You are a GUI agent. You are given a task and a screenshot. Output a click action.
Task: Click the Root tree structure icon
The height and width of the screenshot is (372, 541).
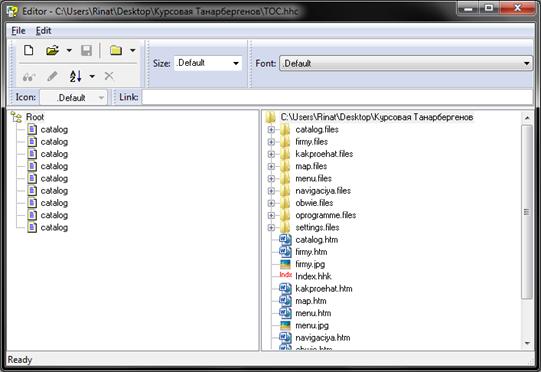pyautogui.click(x=16, y=117)
